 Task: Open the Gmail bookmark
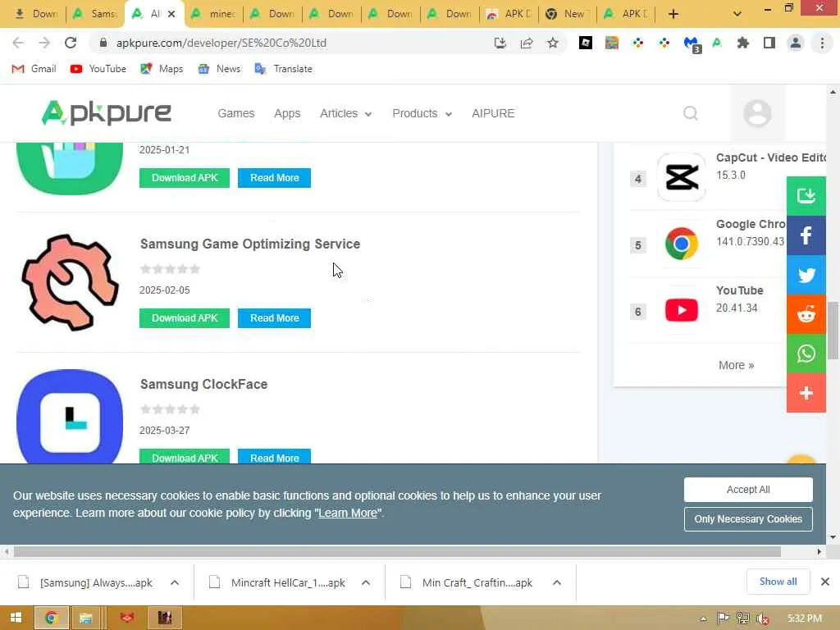(x=34, y=69)
